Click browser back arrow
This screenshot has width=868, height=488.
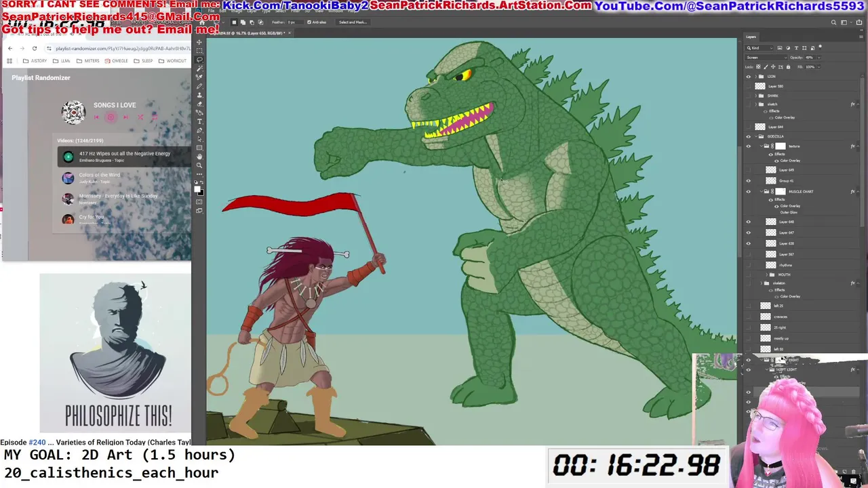coord(10,48)
